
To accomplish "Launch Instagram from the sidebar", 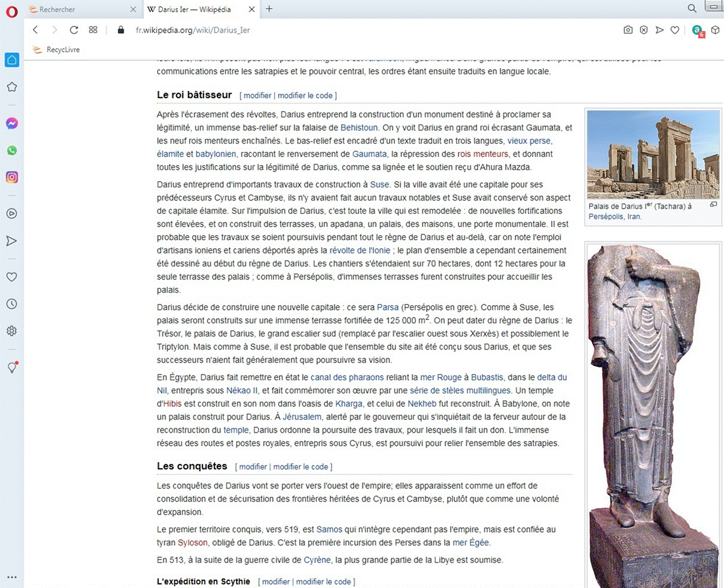I will [12, 177].
